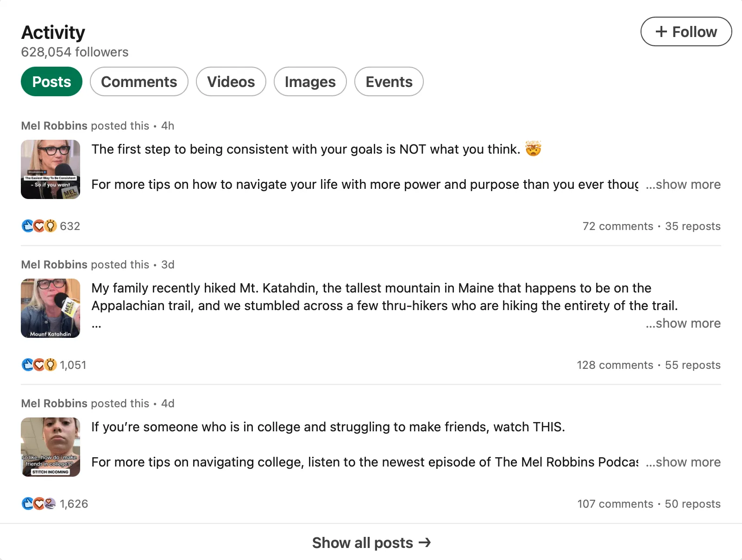
Task: Switch to the Comments filter tab
Action: [139, 81]
